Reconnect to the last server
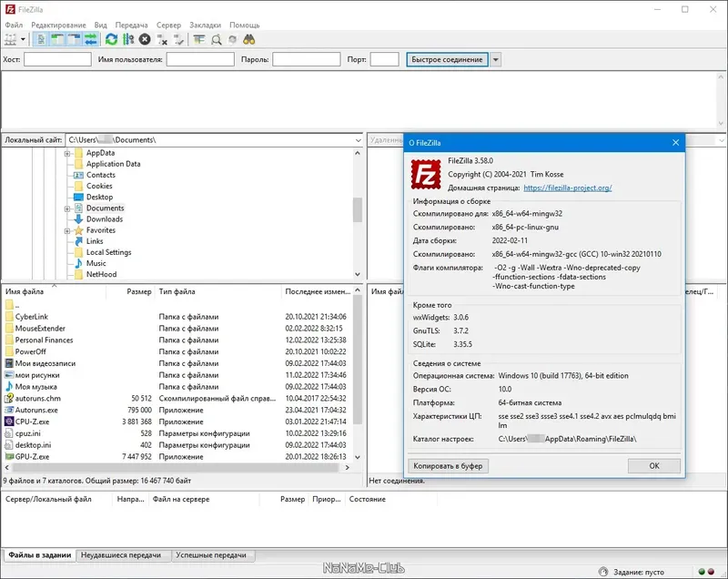 coord(178,39)
